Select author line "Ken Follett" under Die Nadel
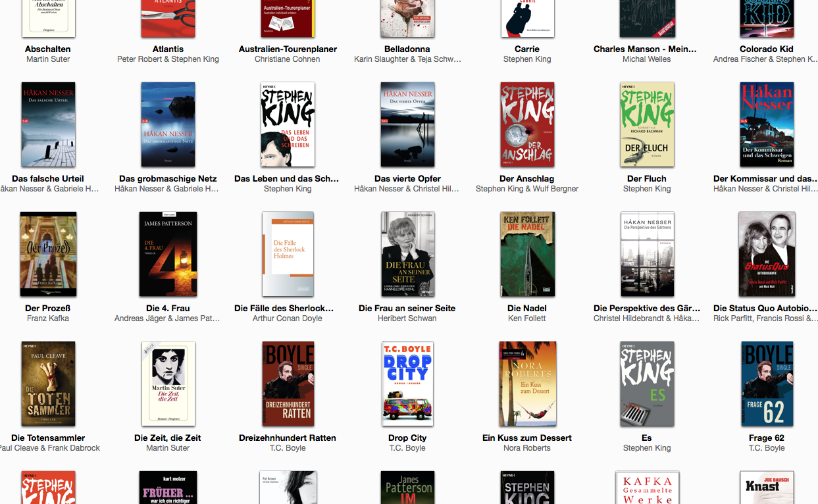Image resolution: width=818 pixels, height=504 pixels. [x=527, y=318]
